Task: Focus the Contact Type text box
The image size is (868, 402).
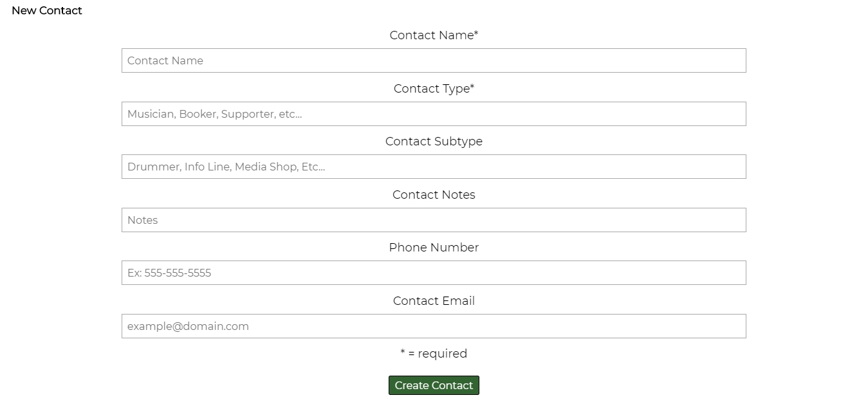Action: [x=434, y=114]
